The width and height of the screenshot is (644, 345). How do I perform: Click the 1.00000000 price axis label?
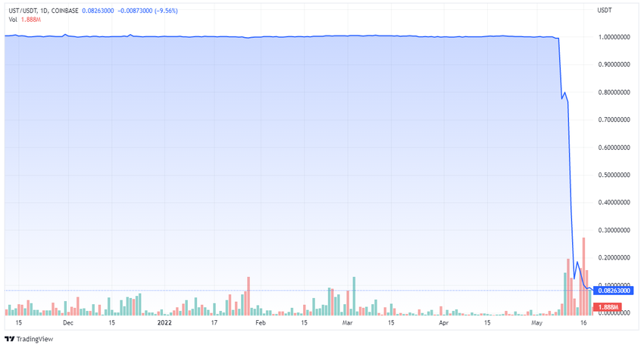(x=614, y=37)
